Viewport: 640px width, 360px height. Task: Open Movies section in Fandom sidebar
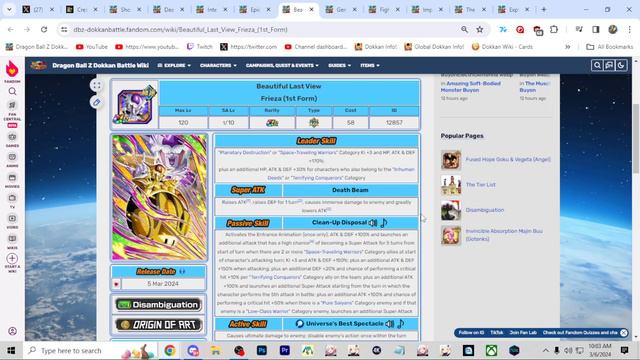(x=12, y=180)
